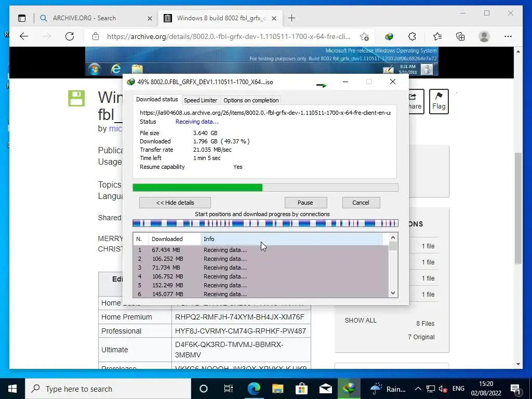Click the N. column header

tap(141, 239)
